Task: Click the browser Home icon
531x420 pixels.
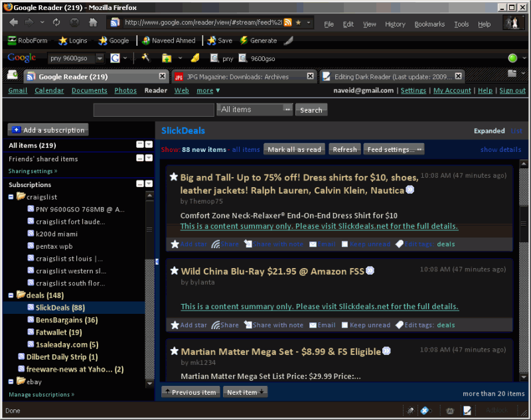Action: [x=93, y=23]
